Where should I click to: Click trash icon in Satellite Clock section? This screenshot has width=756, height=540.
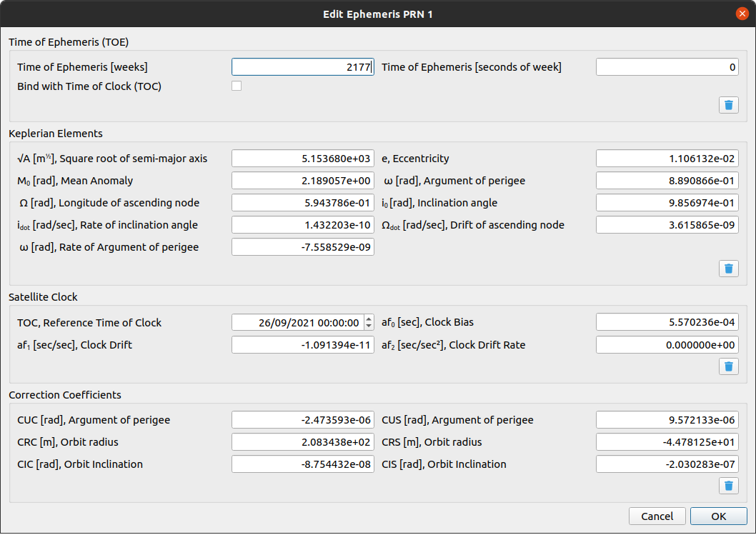pyautogui.click(x=728, y=366)
